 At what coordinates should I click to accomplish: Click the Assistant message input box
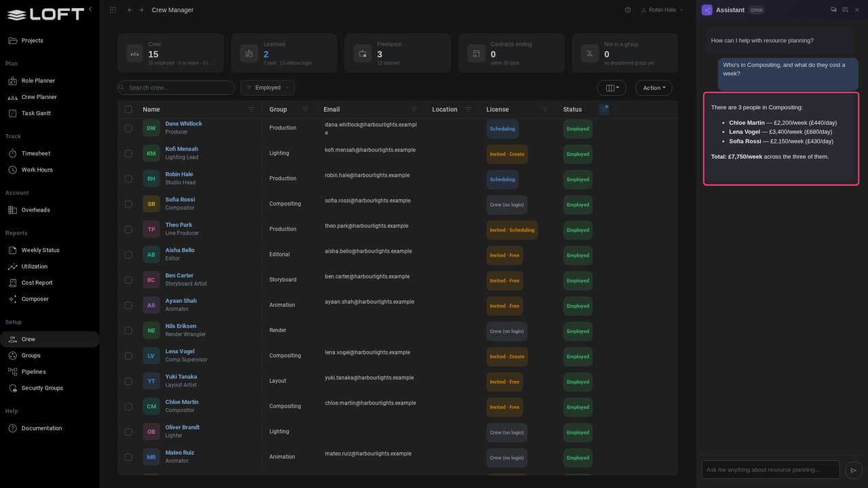click(x=771, y=470)
